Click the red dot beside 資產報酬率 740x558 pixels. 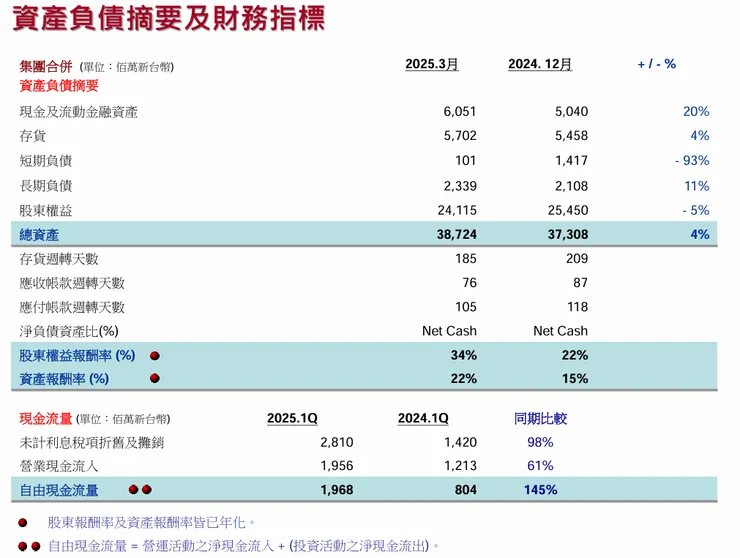coord(155,378)
